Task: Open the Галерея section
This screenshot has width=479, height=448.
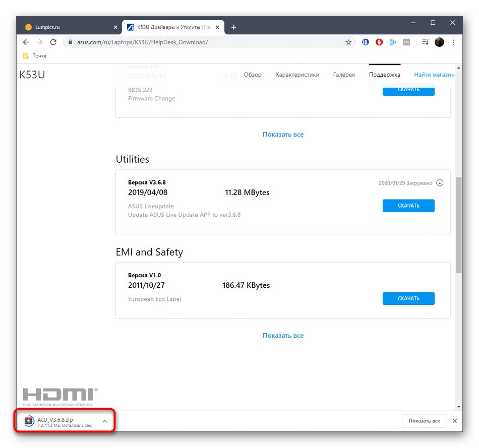Action: 344,75
